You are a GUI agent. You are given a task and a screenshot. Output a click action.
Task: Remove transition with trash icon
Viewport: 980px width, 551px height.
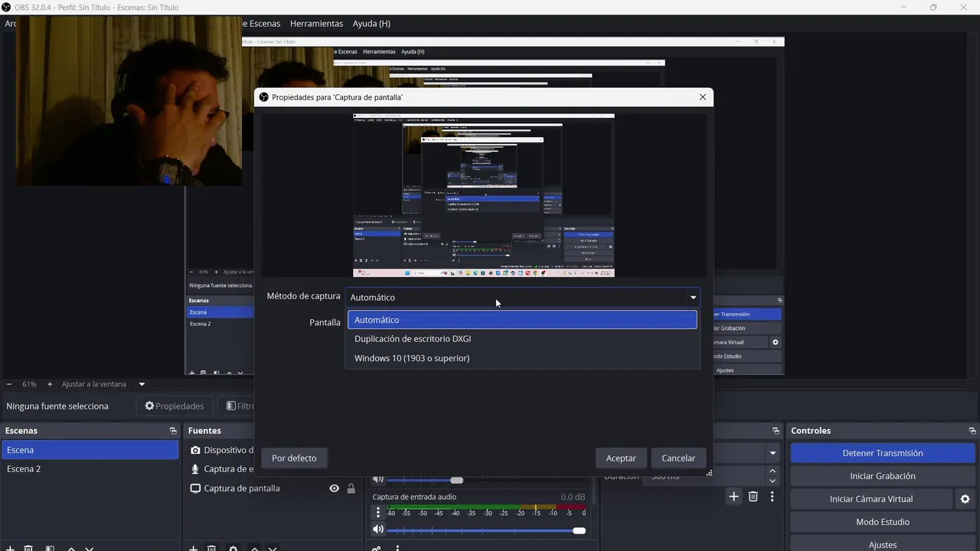coord(753,497)
